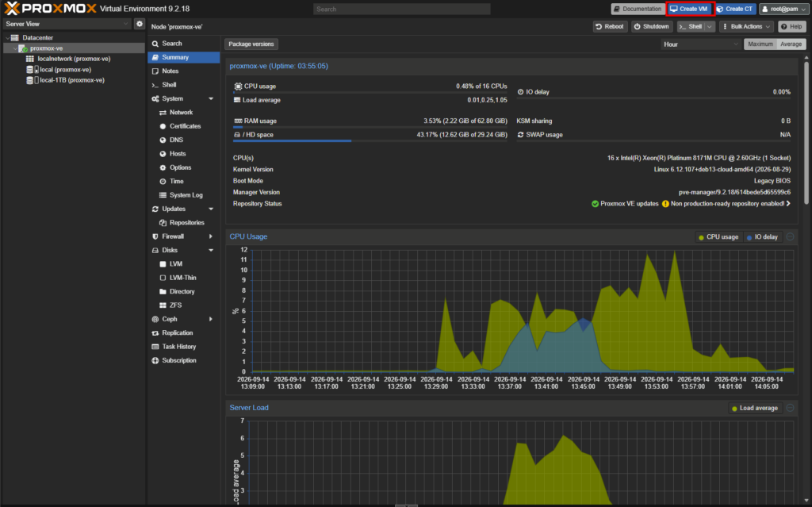The height and width of the screenshot is (507, 812).
Task: Click the Directory folder icon
Action: [163, 292]
